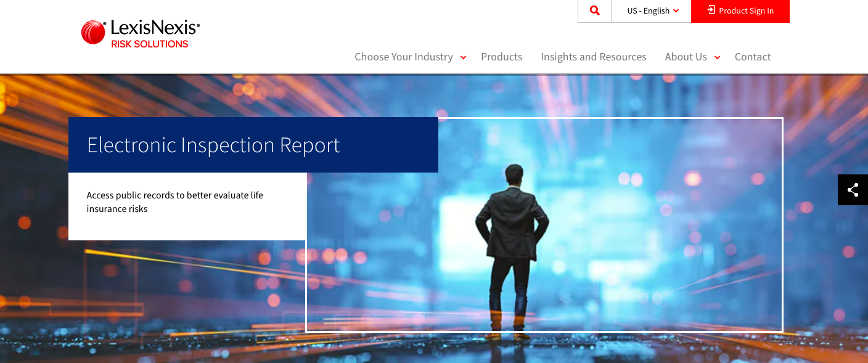This screenshot has height=363, width=868.
Task: Open the Choose Your Industry menu
Action: point(404,57)
